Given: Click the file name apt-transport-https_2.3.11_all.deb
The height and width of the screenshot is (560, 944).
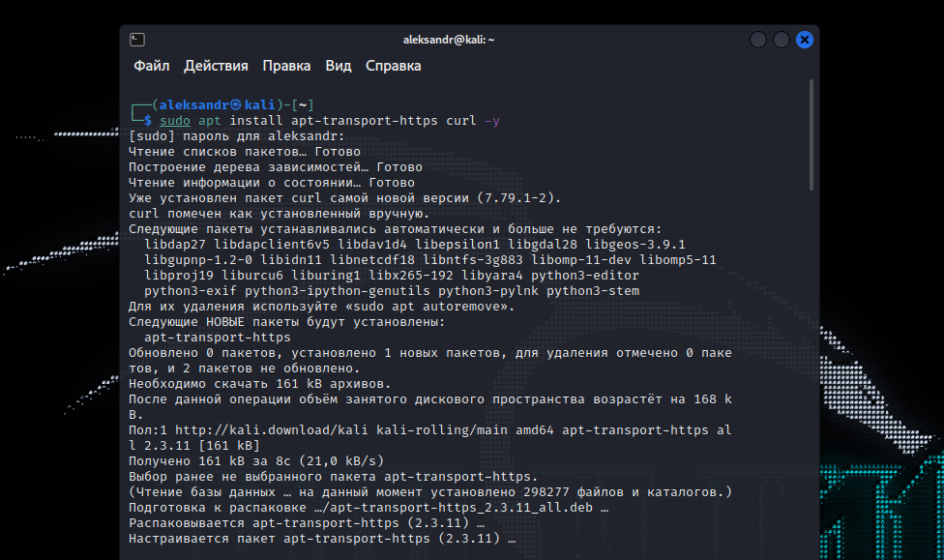Looking at the screenshot, I should pos(460,508).
